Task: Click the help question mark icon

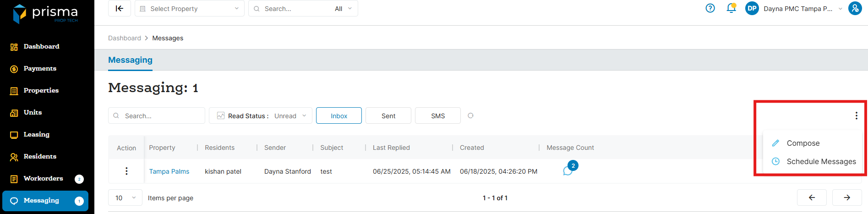Action: [x=710, y=8]
